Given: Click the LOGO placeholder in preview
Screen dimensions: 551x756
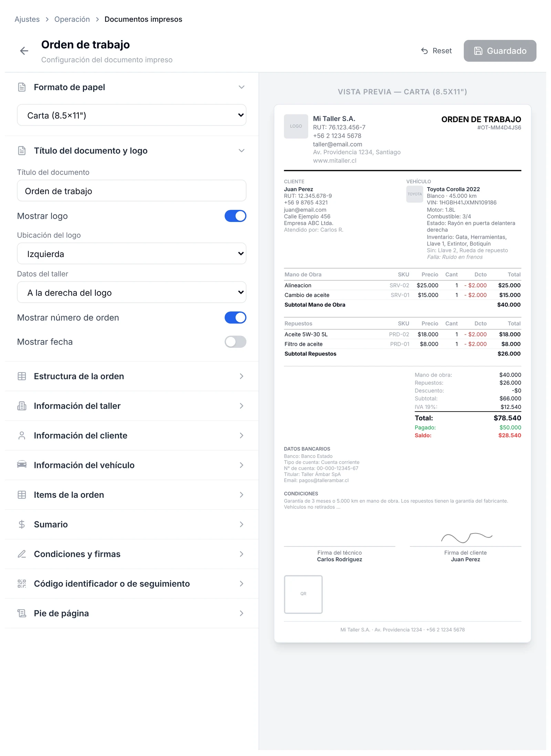Looking at the screenshot, I should [296, 126].
